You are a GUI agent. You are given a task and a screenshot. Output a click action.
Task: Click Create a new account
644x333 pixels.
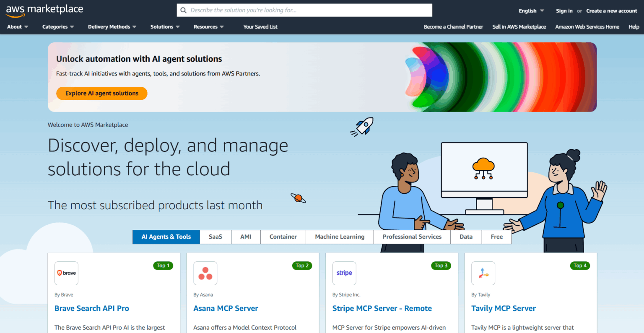click(611, 11)
